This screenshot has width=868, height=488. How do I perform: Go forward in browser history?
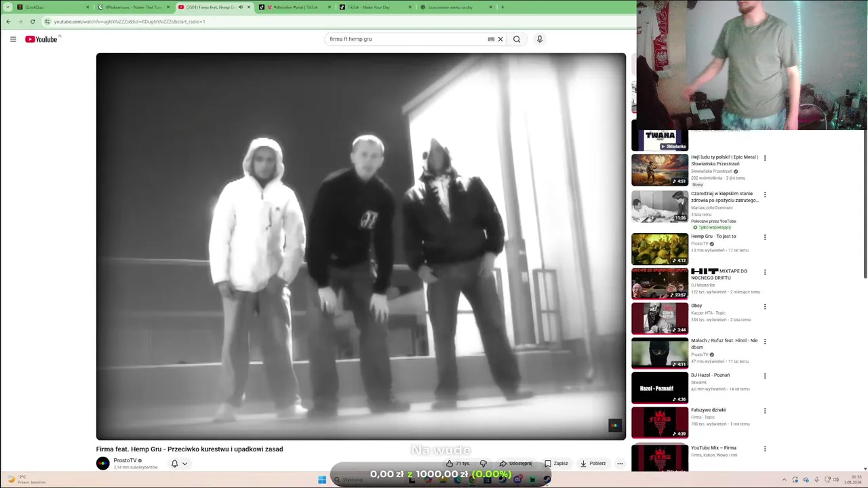click(x=20, y=22)
